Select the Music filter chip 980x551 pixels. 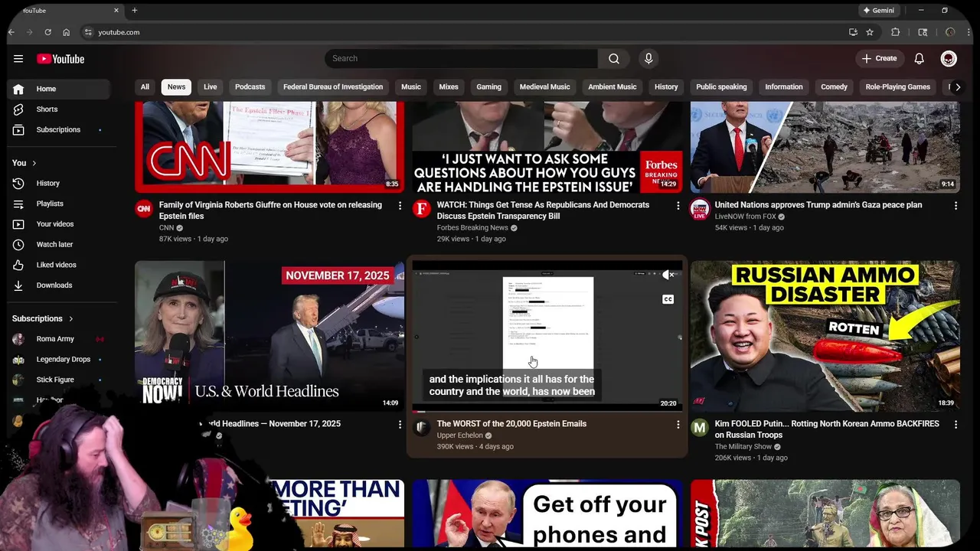point(411,87)
